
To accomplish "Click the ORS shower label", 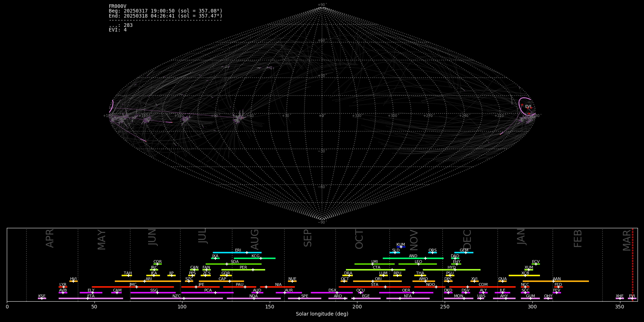I will (433, 250).
